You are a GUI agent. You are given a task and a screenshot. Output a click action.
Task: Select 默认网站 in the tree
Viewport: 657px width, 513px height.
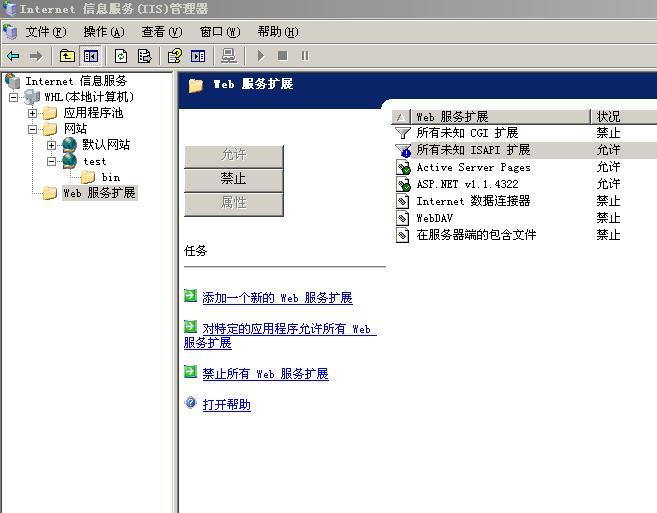[106, 145]
